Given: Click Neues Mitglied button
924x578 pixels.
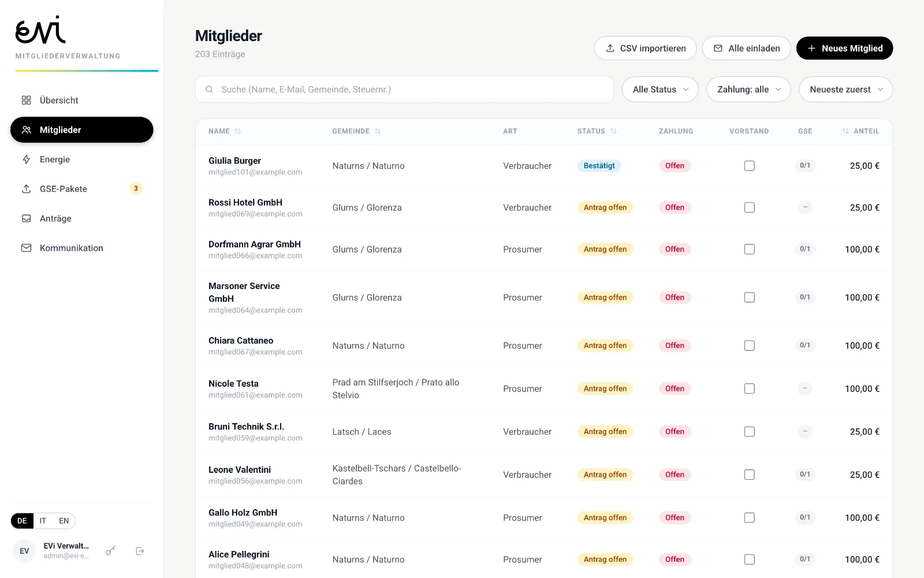Looking at the screenshot, I should coord(845,49).
